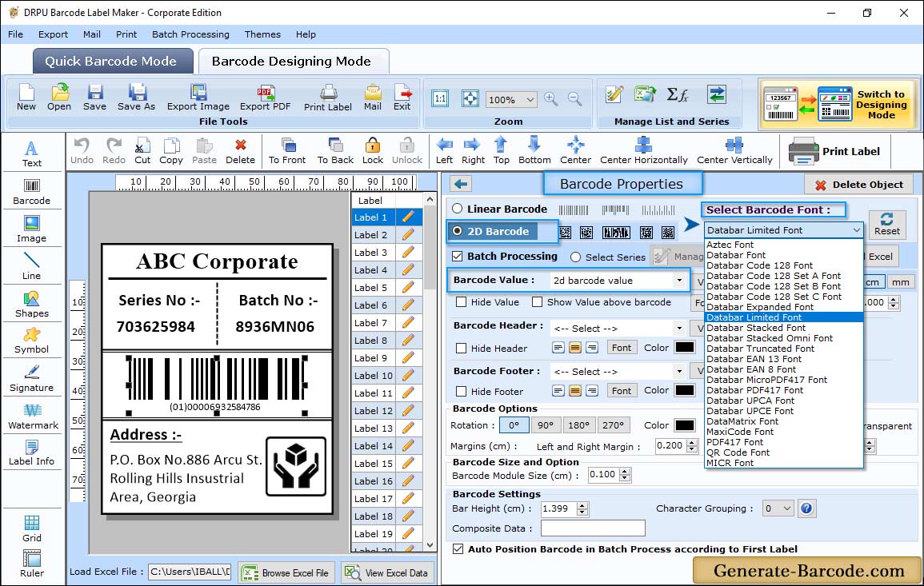
Task: Bring object To Front
Action: (x=287, y=151)
